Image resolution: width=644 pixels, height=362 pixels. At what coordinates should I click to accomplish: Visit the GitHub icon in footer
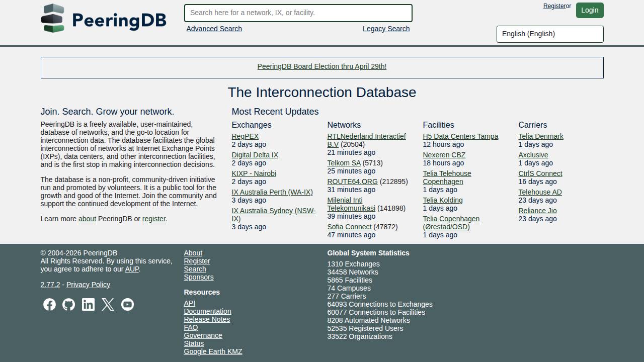(x=69, y=304)
